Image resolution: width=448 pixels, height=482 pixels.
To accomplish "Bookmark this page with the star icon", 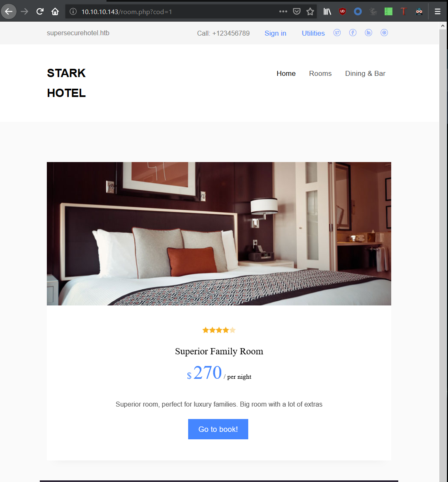I will click(310, 12).
